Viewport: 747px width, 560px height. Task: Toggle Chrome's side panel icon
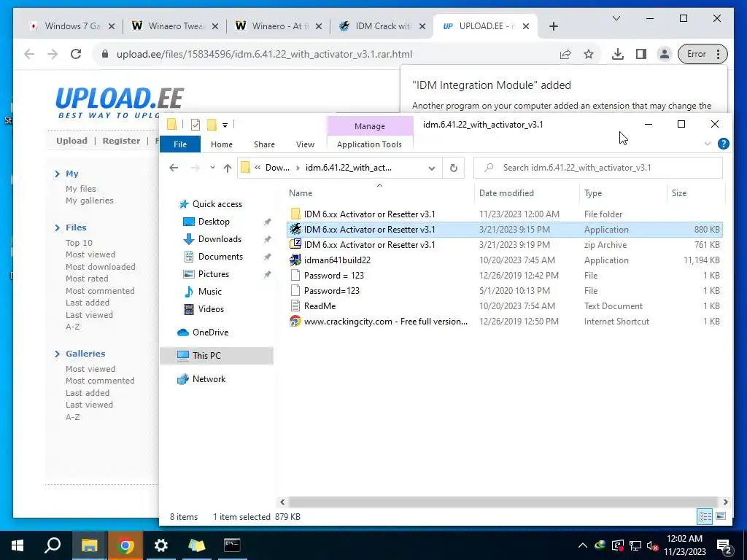640,54
